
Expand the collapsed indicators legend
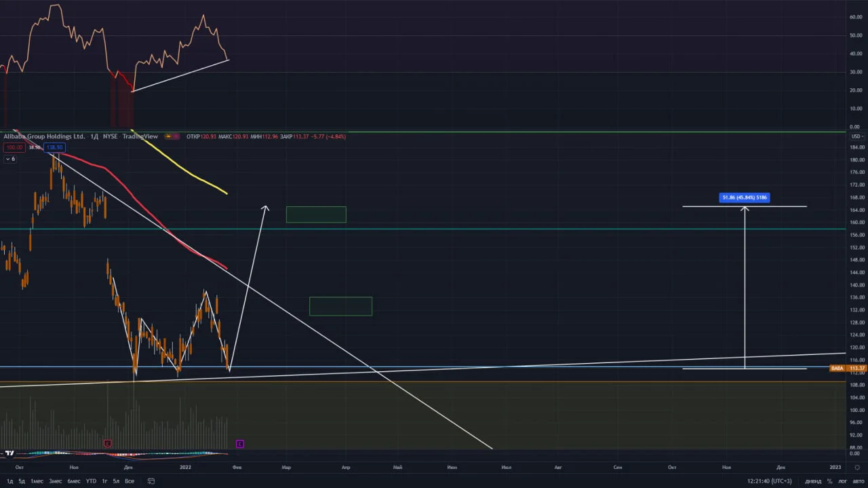click(10, 159)
